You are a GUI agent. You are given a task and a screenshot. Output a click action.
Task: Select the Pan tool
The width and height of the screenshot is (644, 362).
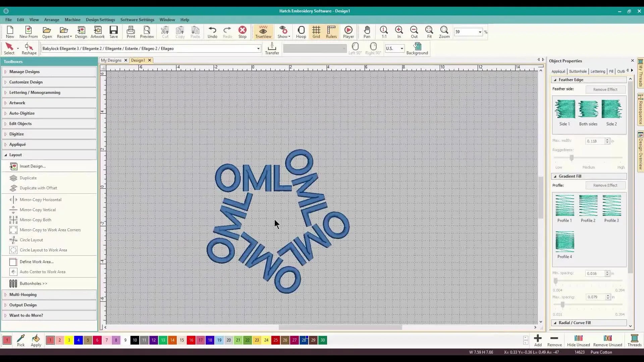[367, 32]
